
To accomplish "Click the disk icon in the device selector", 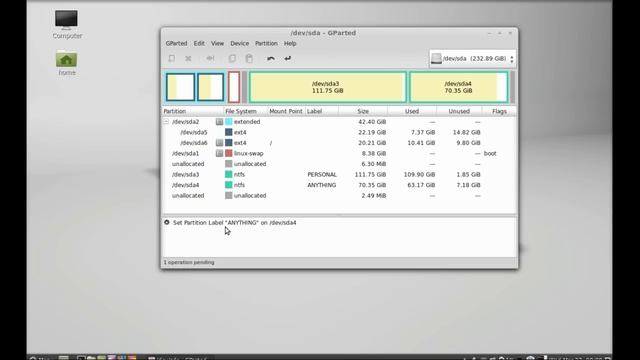I will (436, 58).
